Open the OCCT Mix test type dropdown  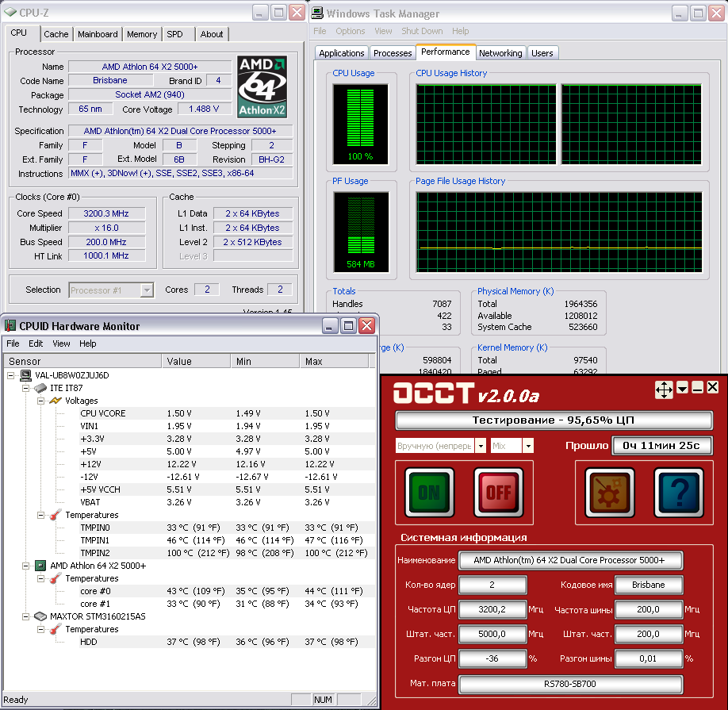click(528, 446)
